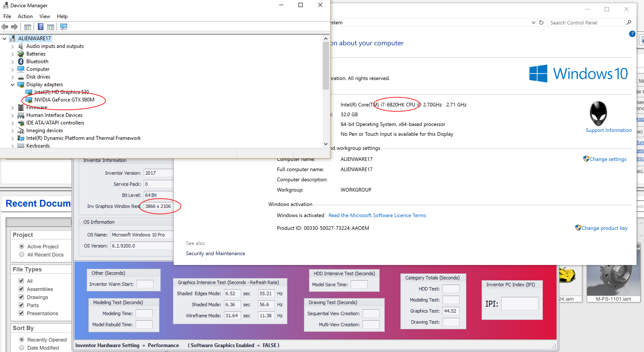
Task: Select the All Recent Docs radio button
Action: tap(22, 254)
